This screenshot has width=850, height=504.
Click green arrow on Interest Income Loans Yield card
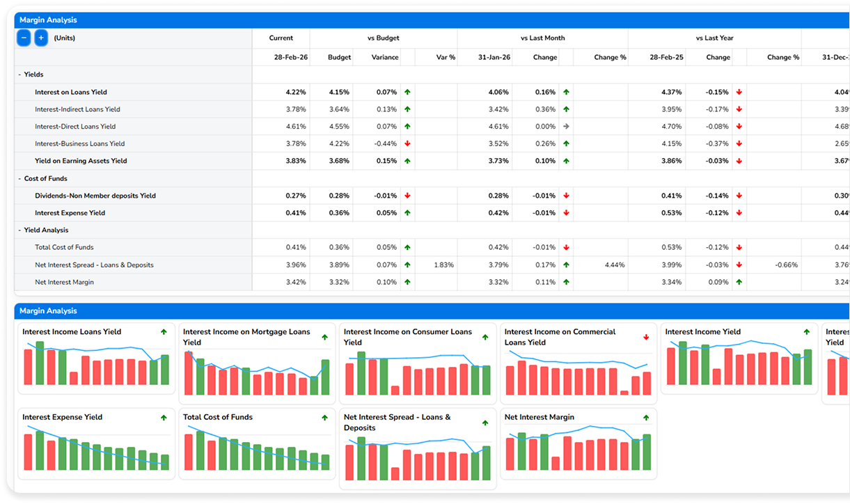tap(164, 332)
